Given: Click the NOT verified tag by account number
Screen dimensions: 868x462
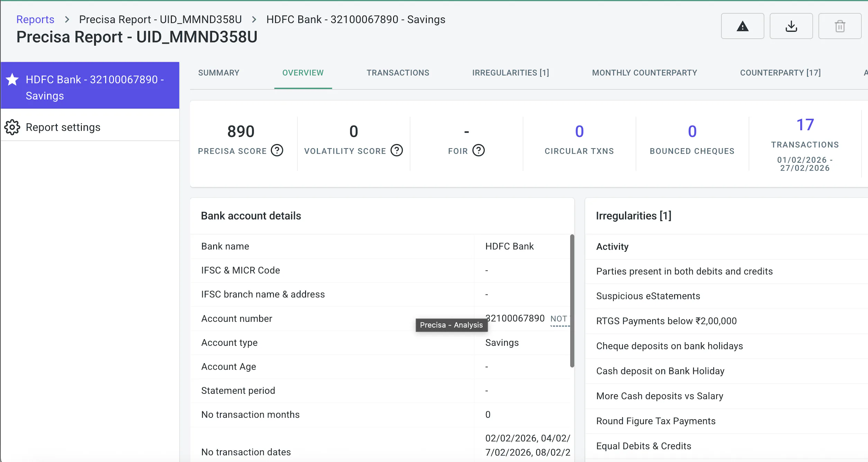Looking at the screenshot, I should pos(560,319).
